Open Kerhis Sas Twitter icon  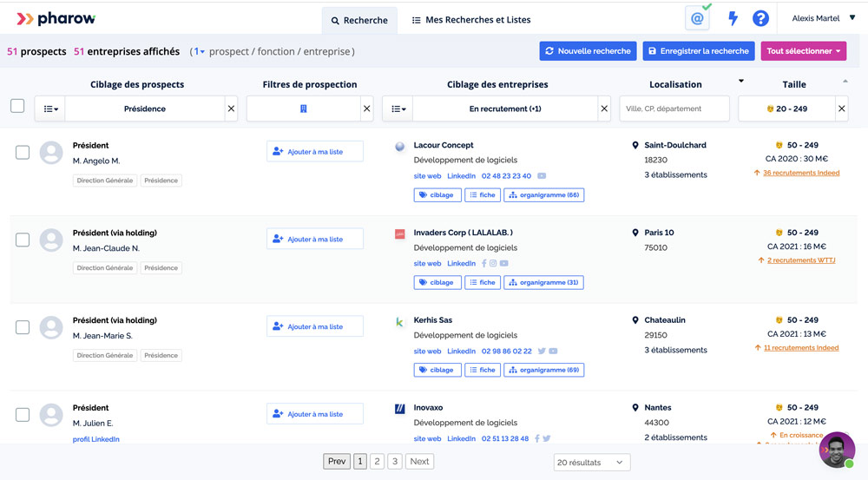click(542, 351)
